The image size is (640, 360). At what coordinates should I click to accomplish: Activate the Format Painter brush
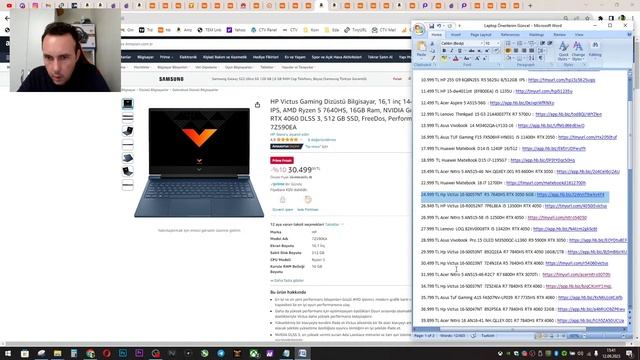tap(433, 58)
